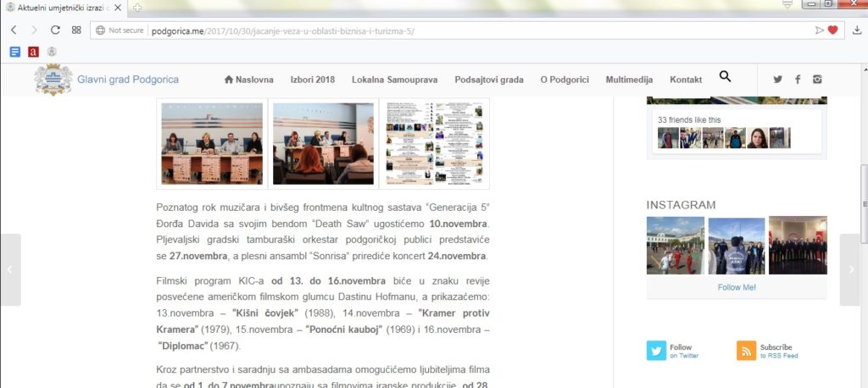This screenshot has height=388, width=868.
Task: Click Glavni grad Podgorica site title
Action: tap(128, 80)
